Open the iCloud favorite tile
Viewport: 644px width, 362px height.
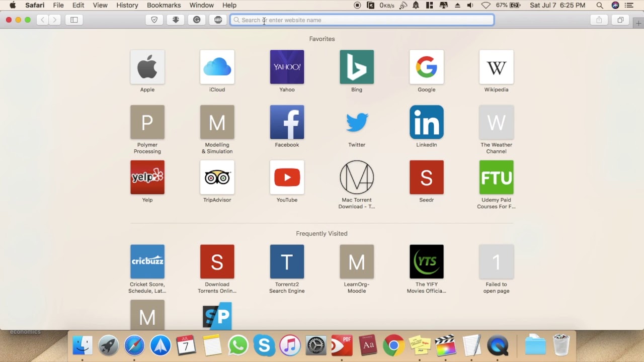(217, 67)
